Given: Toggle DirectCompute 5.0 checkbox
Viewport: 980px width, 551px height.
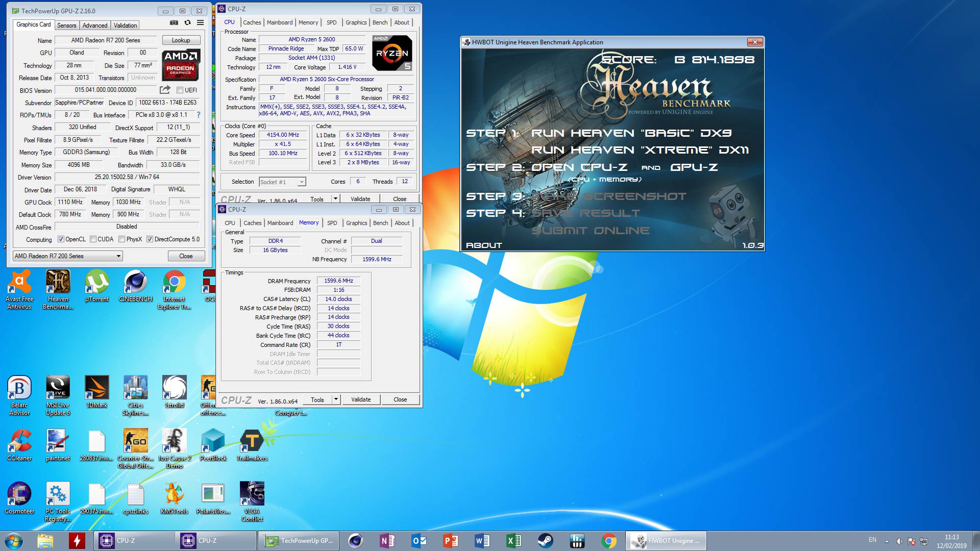Looking at the screenshot, I should [x=150, y=239].
